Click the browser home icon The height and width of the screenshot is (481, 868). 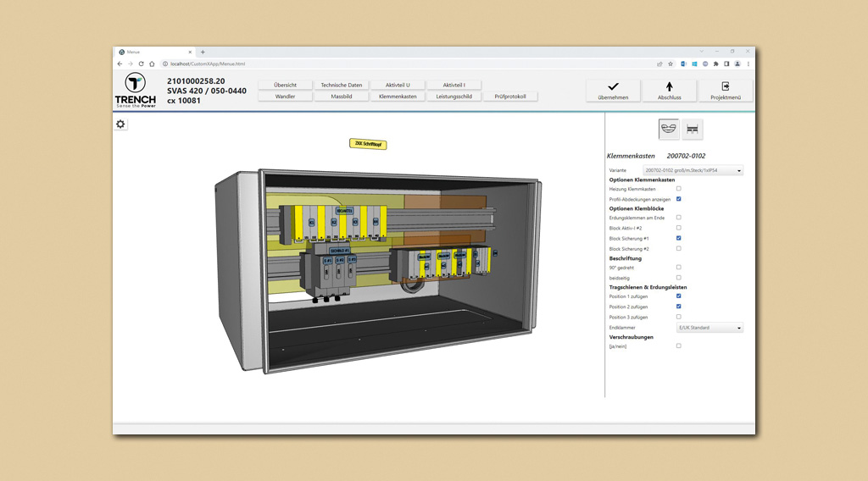pyautogui.click(x=152, y=64)
